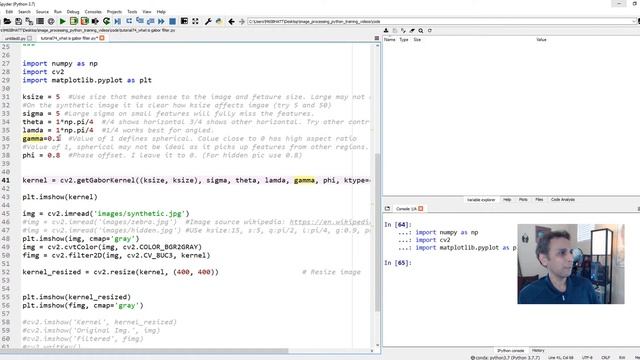Click the debug Step into icon
Image resolution: width=640 pixels, height=360 pixels.
pos(140,21)
